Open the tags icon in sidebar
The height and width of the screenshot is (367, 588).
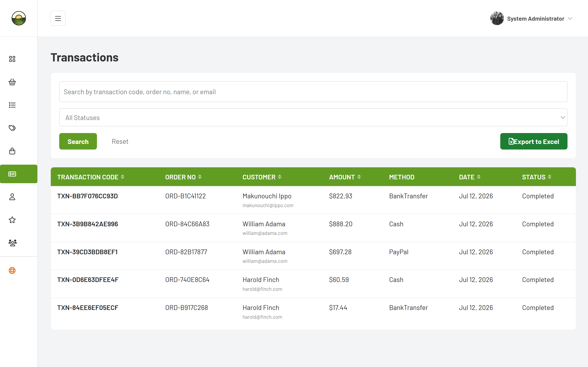[12, 128]
